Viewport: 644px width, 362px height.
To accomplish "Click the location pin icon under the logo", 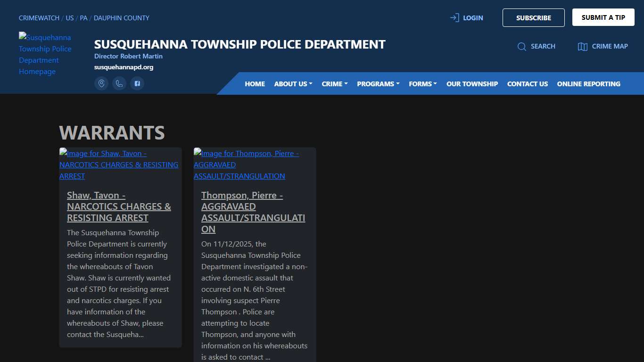I will pos(101,83).
